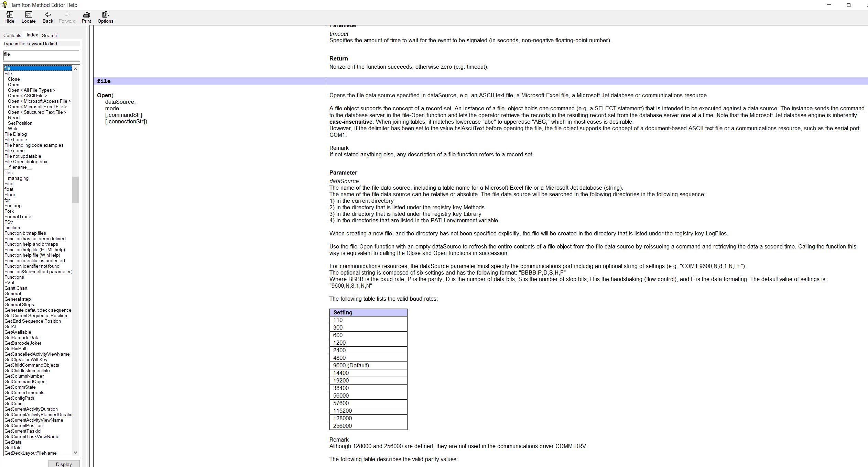Select 'GetBinPath' index entry

(16, 348)
